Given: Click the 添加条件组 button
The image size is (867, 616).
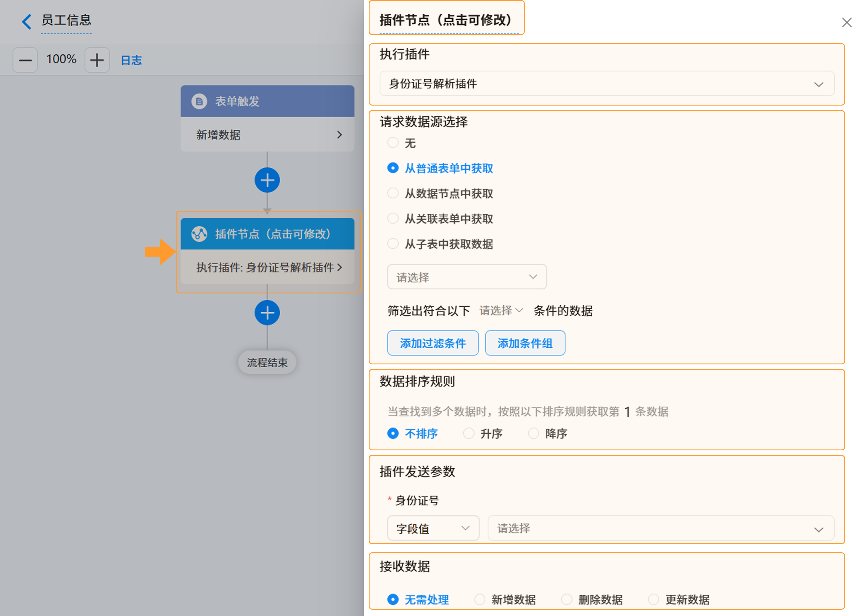Looking at the screenshot, I should point(525,343).
